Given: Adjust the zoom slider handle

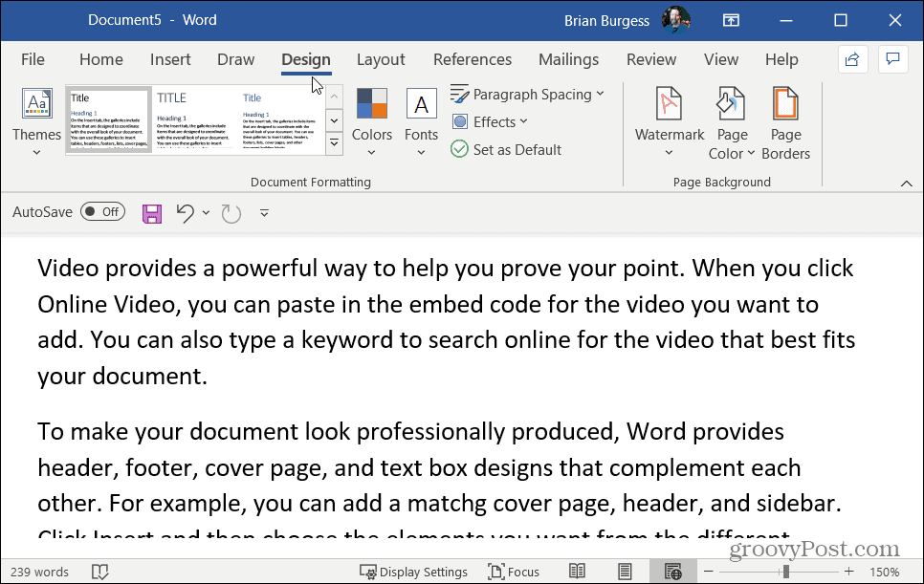Looking at the screenshot, I should point(785,571).
